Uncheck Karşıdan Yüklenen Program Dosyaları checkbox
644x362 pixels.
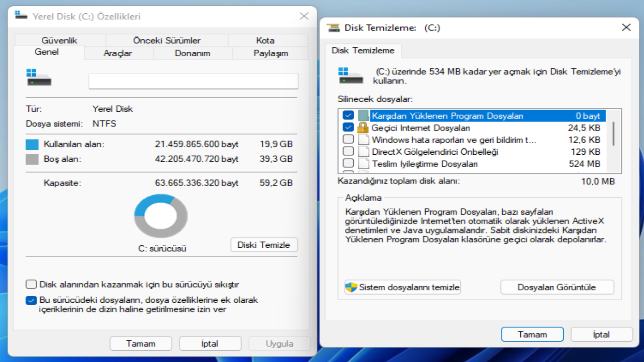(348, 115)
